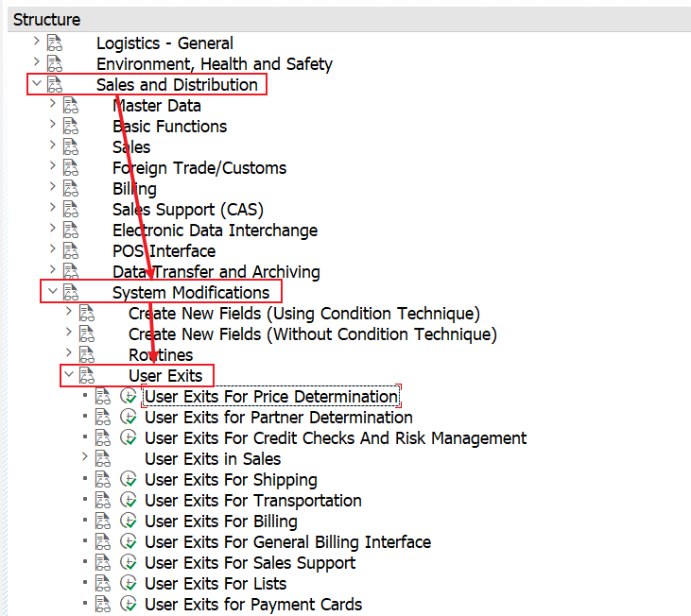
Task: Open documentation icon for User Exits For Sales Support
Action: (103, 562)
